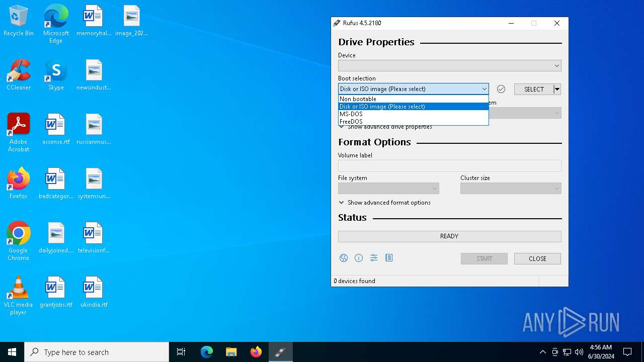The image size is (644, 362).
Task: Choose Disk or ISO image option
Action: (414, 107)
